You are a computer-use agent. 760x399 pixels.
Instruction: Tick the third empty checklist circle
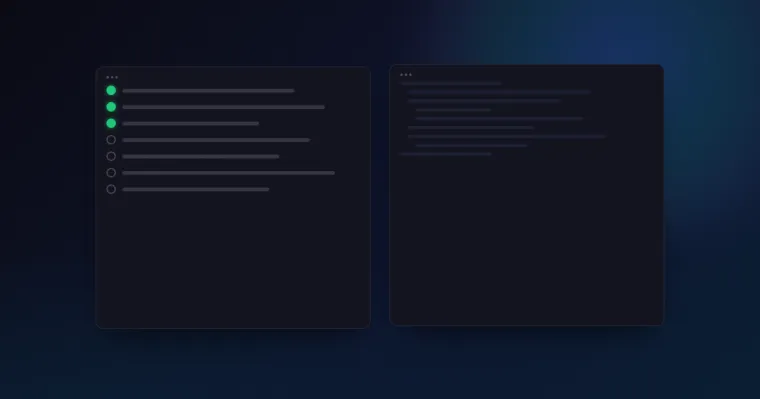(x=111, y=173)
